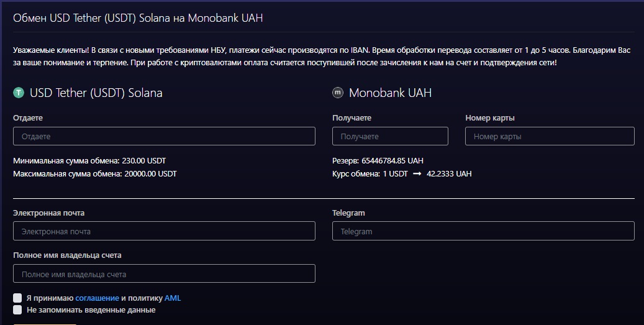Click the exchange rate arrow icon
The image size is (644, 325).
pyautogui.click(x=417, y=174)
